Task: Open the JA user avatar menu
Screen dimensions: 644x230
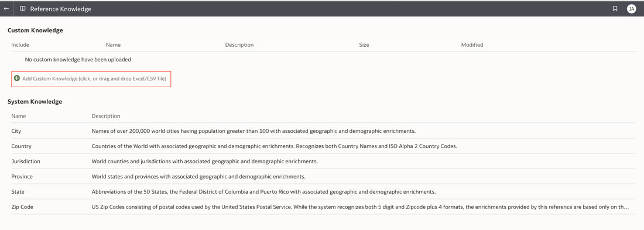Action: coord(631,9)
